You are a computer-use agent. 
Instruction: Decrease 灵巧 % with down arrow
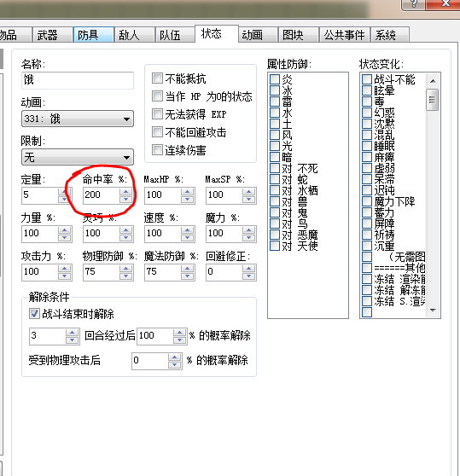click(x=125, y=238)
